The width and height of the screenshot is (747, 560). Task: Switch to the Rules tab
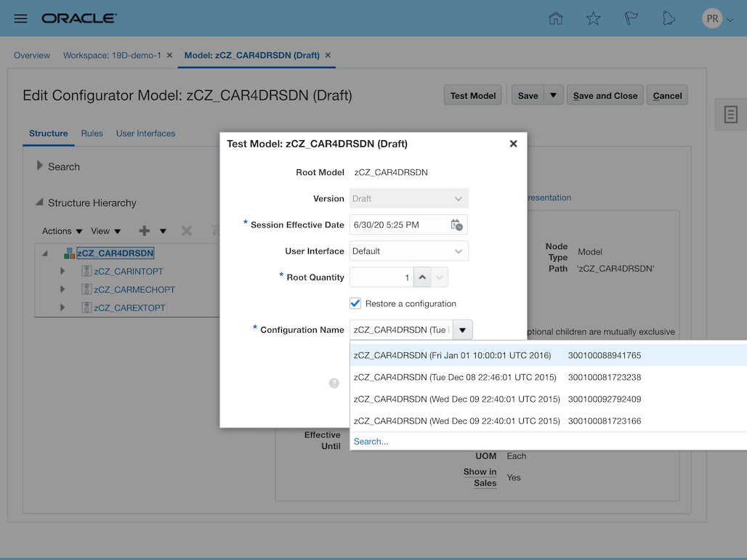(x=92, y=133)
